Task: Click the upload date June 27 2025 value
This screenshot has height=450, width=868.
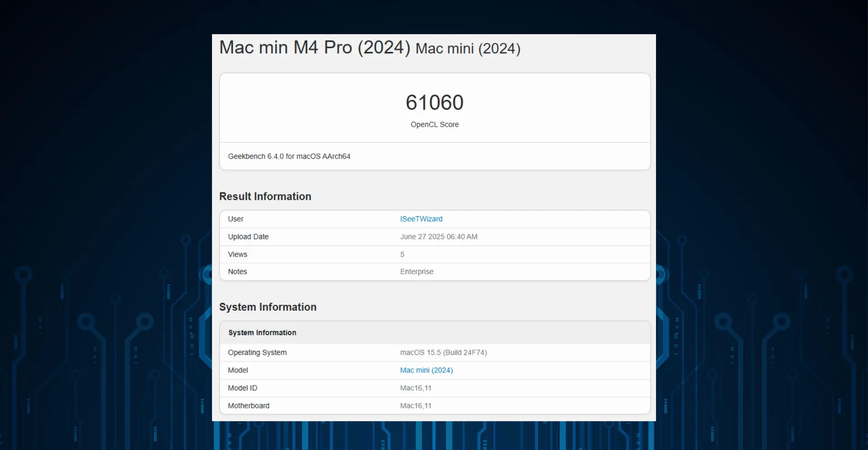Action: coord(438,237)
